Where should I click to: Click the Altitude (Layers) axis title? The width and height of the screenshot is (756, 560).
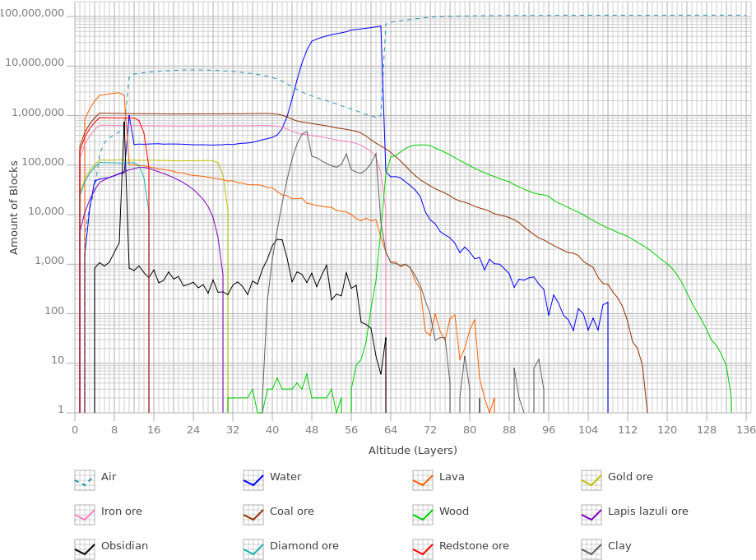pos(413,451)
